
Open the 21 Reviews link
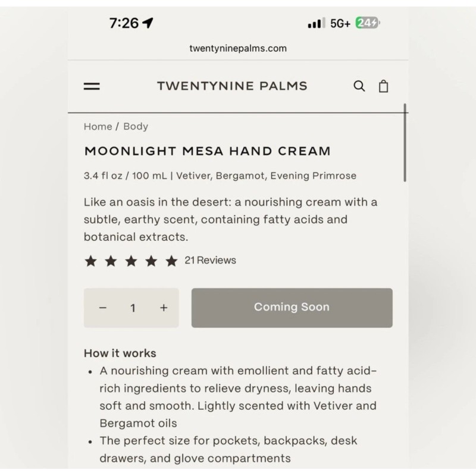click(x=210, y=260)
